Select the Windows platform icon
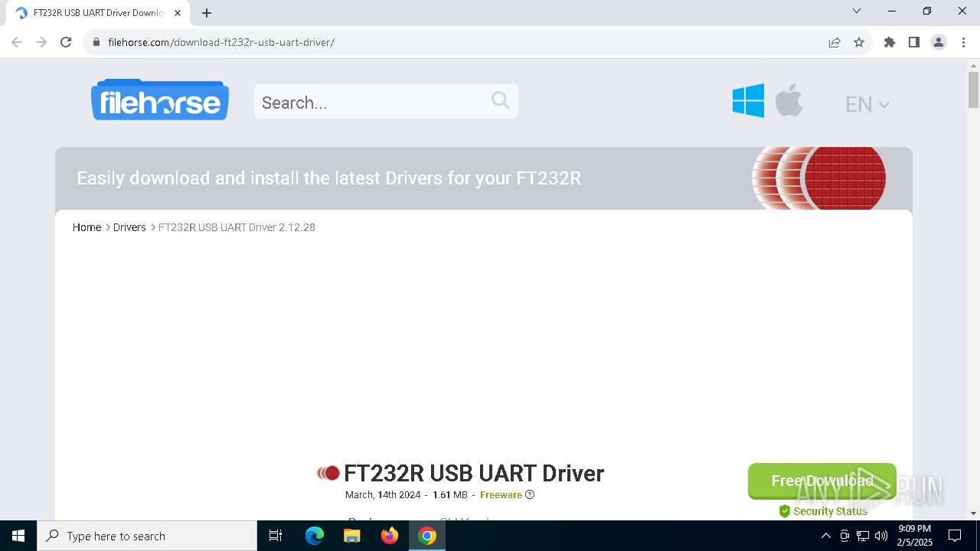 coord(748,100)
